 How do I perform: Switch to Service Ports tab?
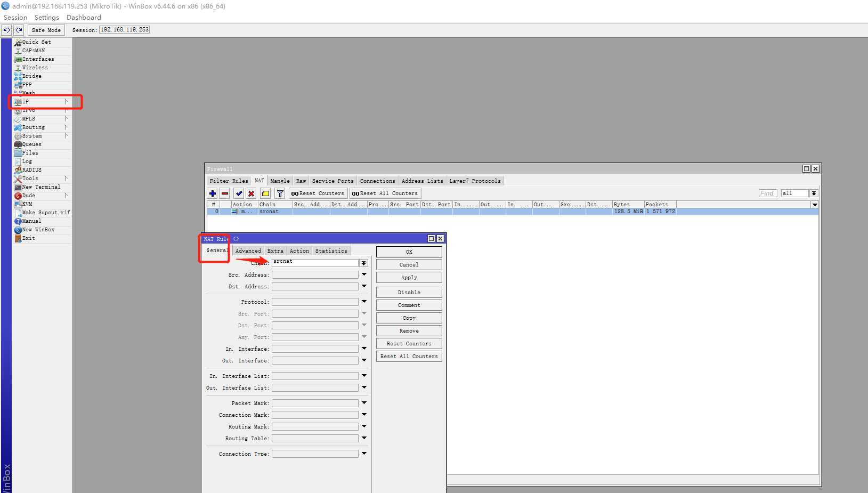click(332, 181)
